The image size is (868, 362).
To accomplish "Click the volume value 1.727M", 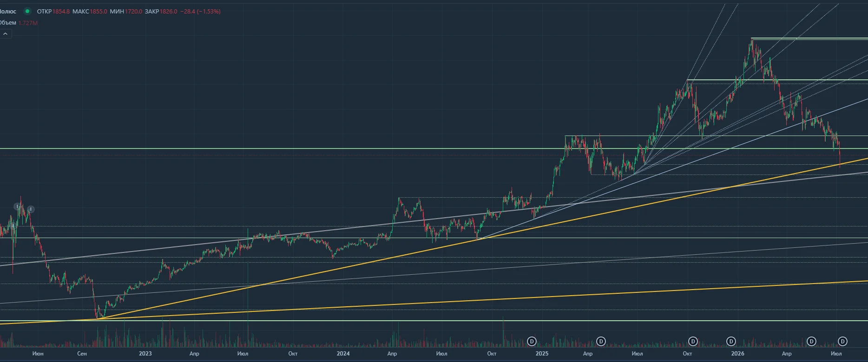I will [x=28, y=23].
